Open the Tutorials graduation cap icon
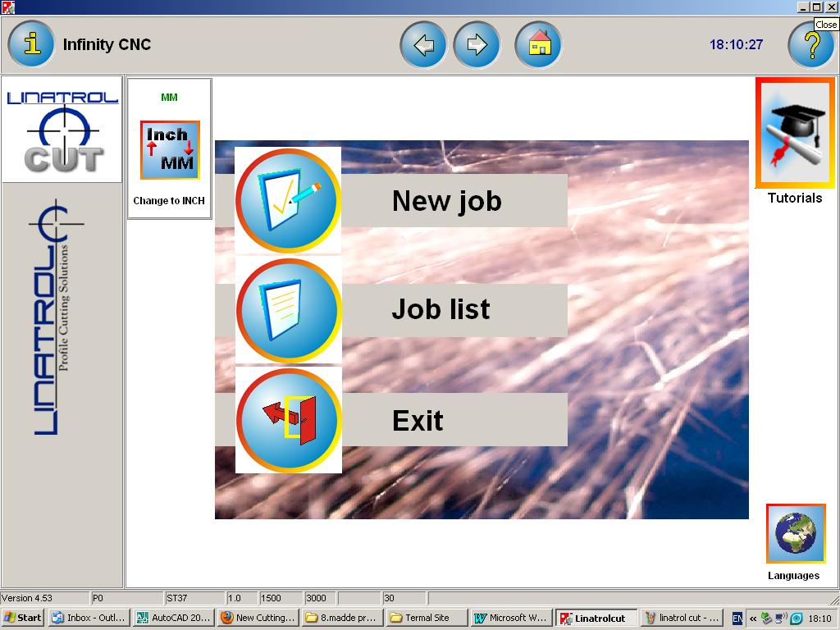The image size is (840, 630). pos(794,133)
